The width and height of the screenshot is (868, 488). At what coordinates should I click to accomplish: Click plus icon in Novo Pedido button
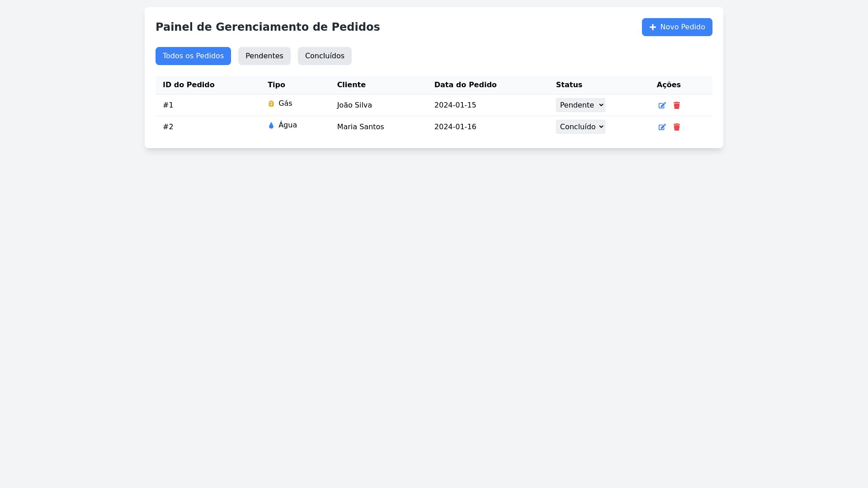click(x=652, y=27)
